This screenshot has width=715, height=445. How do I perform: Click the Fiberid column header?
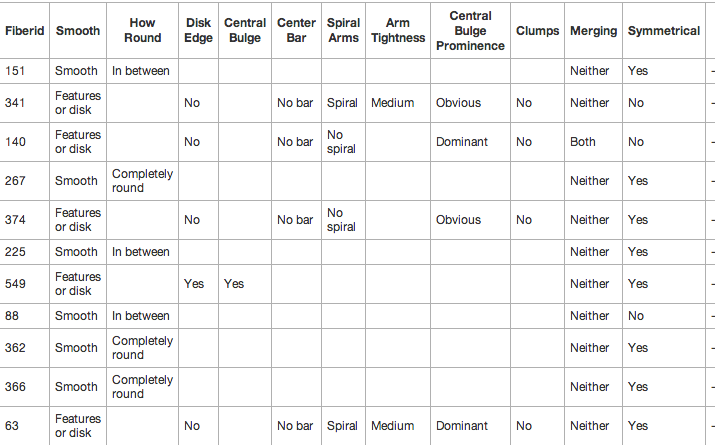point(24,31)
